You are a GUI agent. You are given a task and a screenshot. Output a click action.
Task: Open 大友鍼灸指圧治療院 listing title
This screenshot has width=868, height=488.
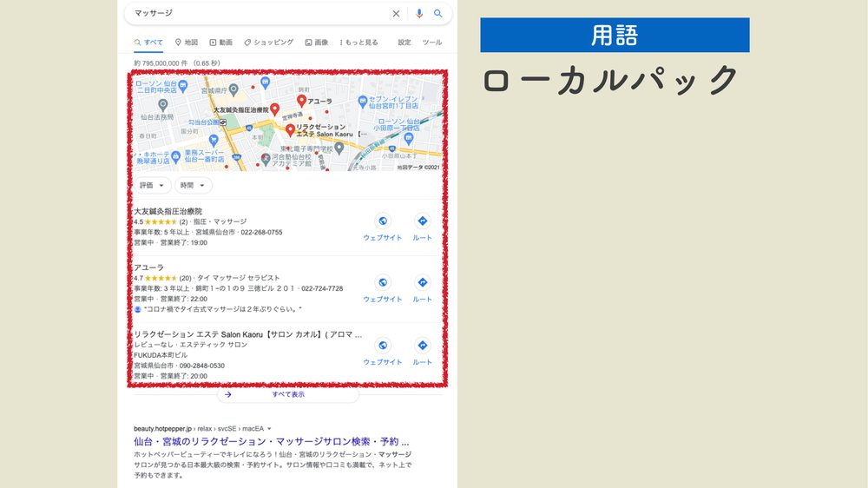(x=168, y=211)
